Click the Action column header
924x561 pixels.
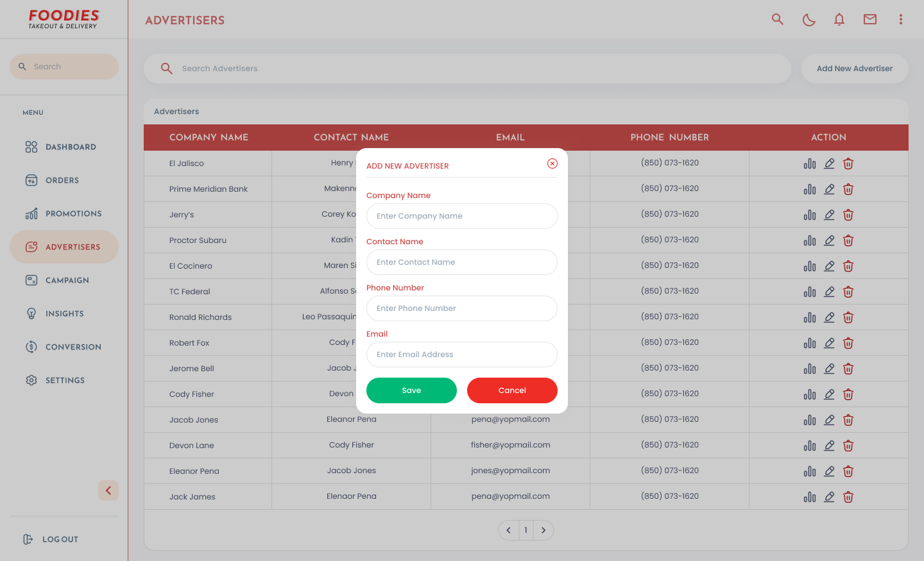pos(828,137)
